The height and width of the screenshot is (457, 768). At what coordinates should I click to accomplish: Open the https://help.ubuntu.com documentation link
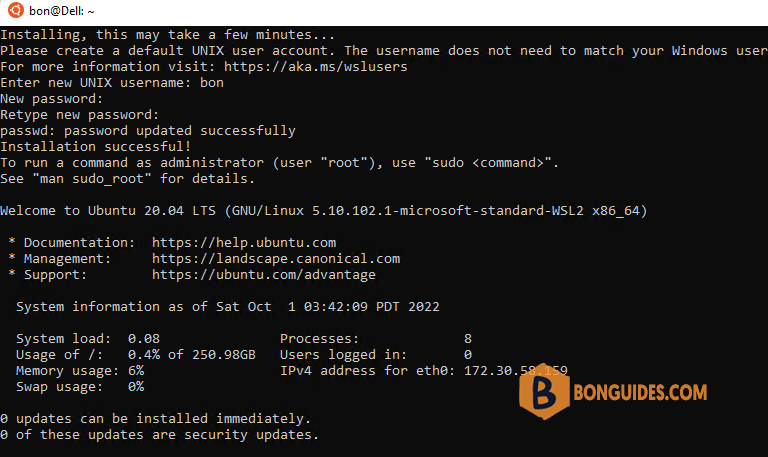tap(244, 242)
